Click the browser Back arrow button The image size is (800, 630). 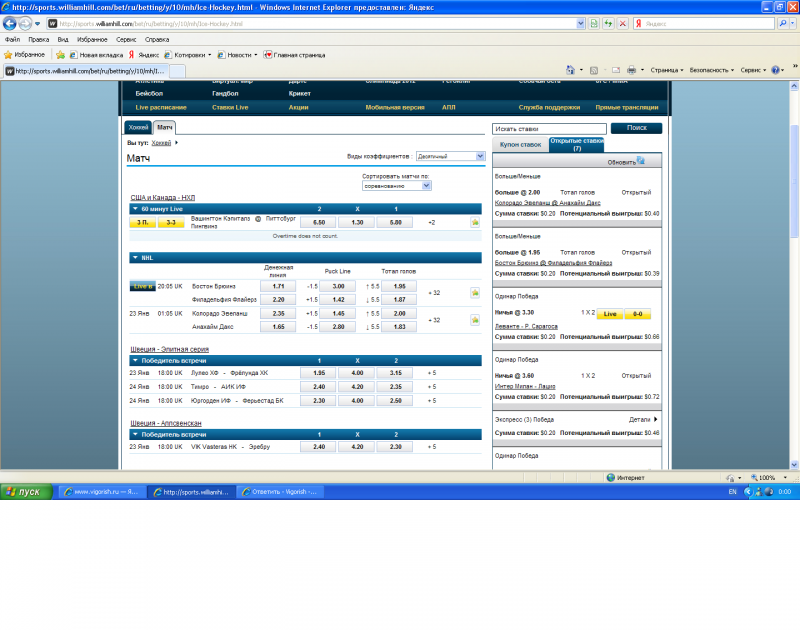click(x=10, y=23)
